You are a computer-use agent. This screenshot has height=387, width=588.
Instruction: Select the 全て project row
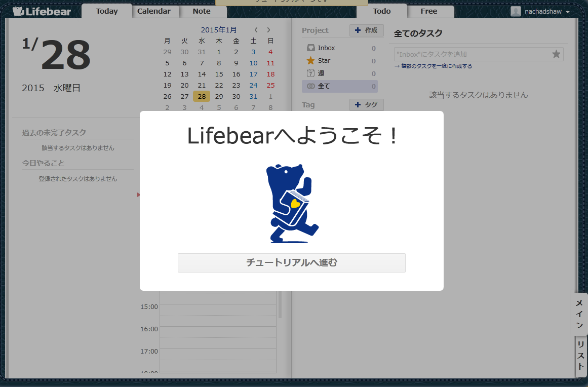[x=340, y=86]
